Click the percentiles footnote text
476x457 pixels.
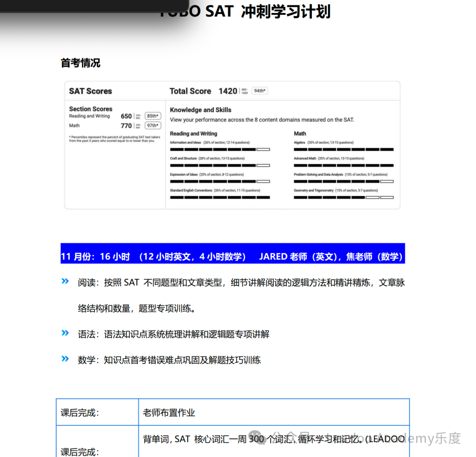[x=114, y=139]
